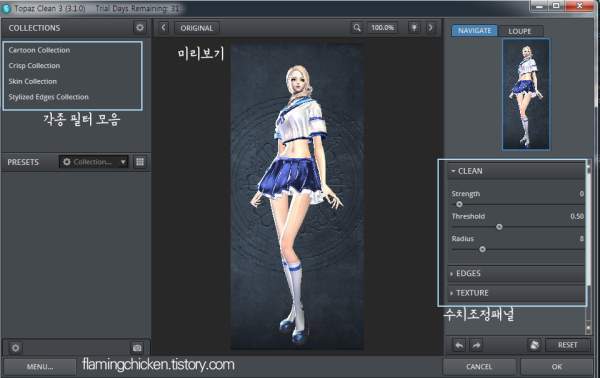
Task: Open the Presets Collection dropdown
Action: point(94,162)
